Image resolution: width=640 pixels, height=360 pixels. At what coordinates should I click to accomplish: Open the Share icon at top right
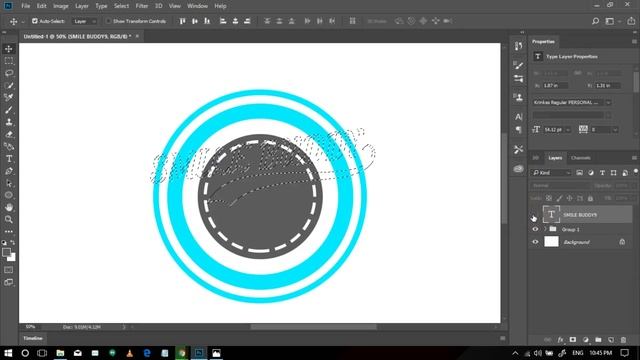click(x=631, y=21)
